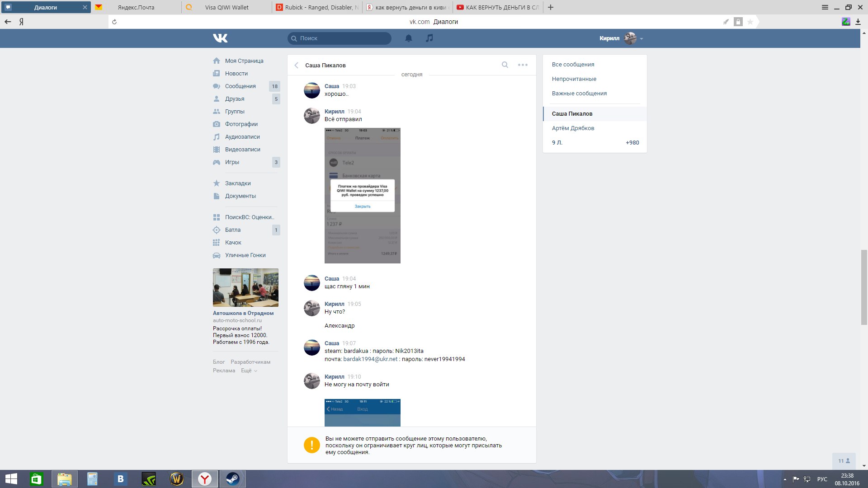Open the QIWI payment screenshot attachment
868x488 pixels.
(363, 196)
